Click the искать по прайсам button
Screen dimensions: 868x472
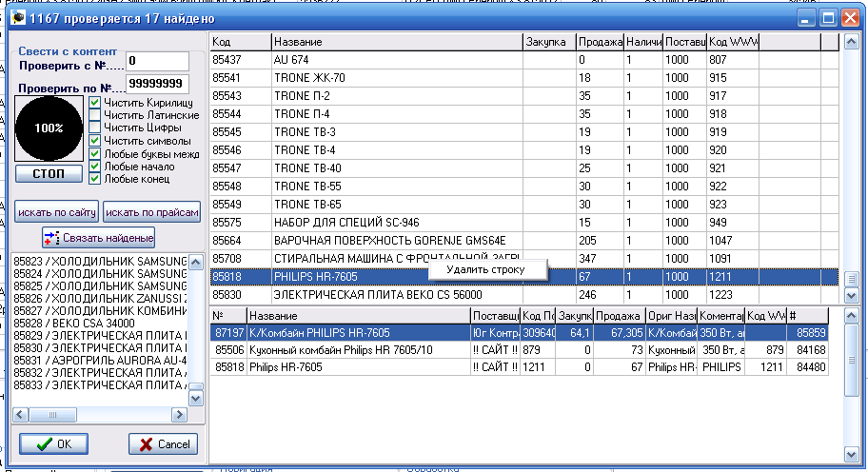click(x=152, y=211)
